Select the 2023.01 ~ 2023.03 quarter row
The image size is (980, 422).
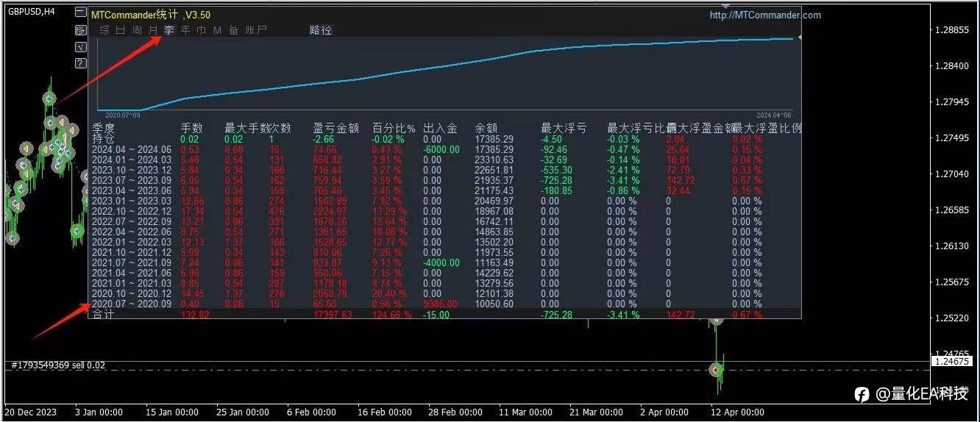444,201
